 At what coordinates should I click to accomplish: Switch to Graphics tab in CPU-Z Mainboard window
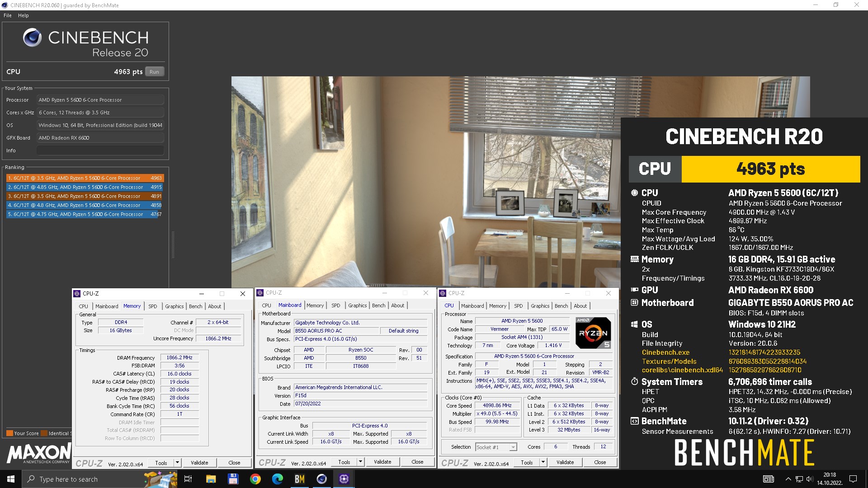[358, 305]
